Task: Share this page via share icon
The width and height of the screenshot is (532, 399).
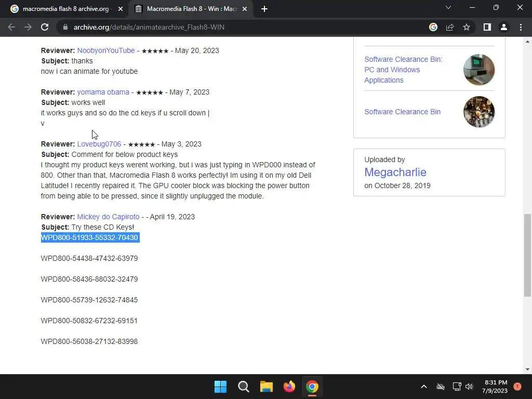Action: pyautogui.click(x=450, y=27)
